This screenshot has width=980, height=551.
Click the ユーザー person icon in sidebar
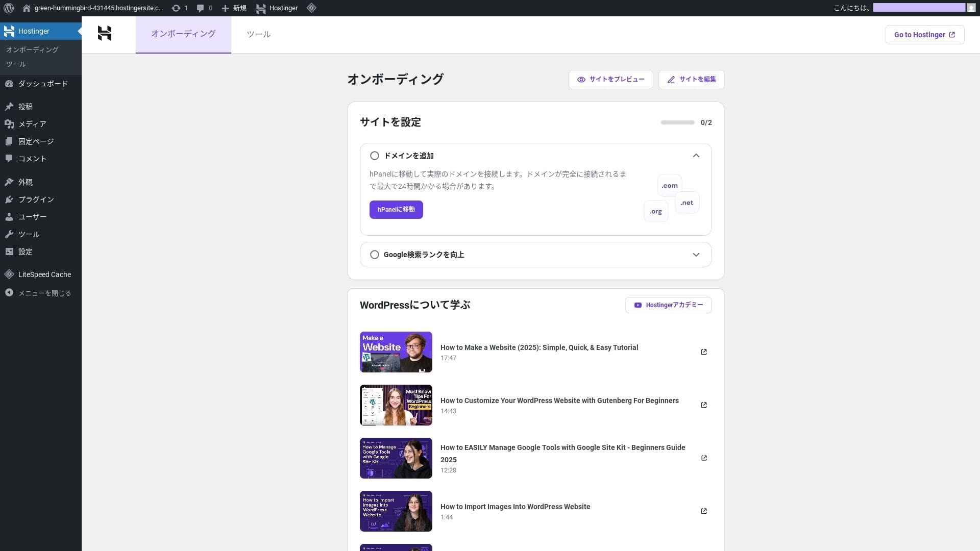[x=9, y=217]
